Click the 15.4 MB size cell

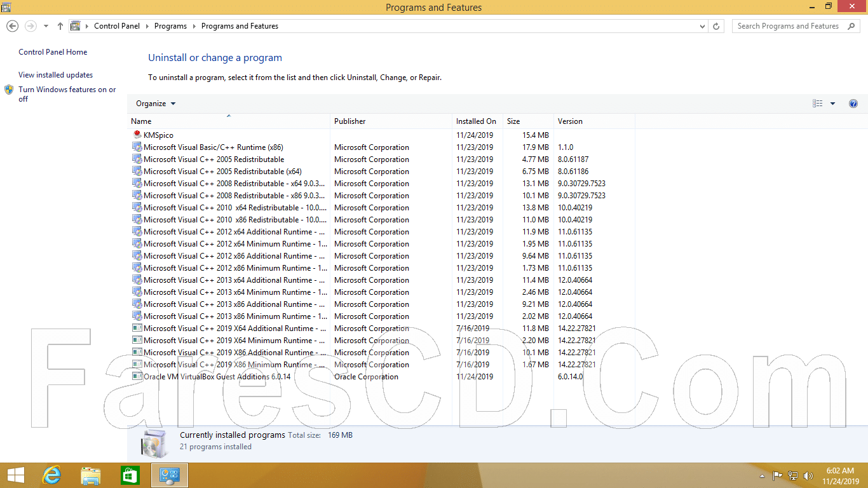(536, 135)
